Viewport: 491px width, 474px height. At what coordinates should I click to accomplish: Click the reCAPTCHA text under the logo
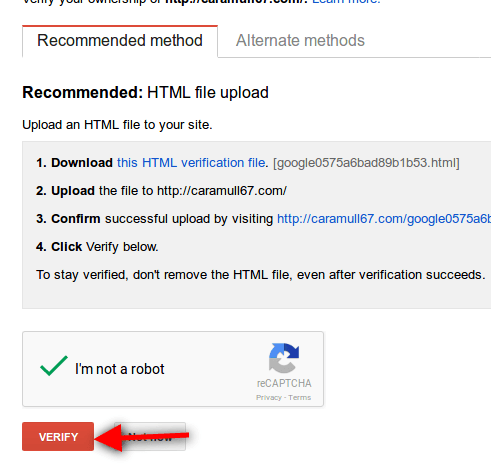point(284,383)
